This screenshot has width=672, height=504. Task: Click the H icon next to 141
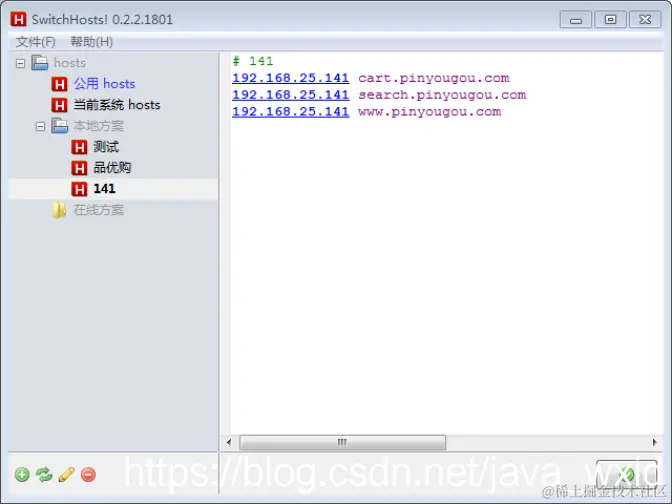coord(79,189)
